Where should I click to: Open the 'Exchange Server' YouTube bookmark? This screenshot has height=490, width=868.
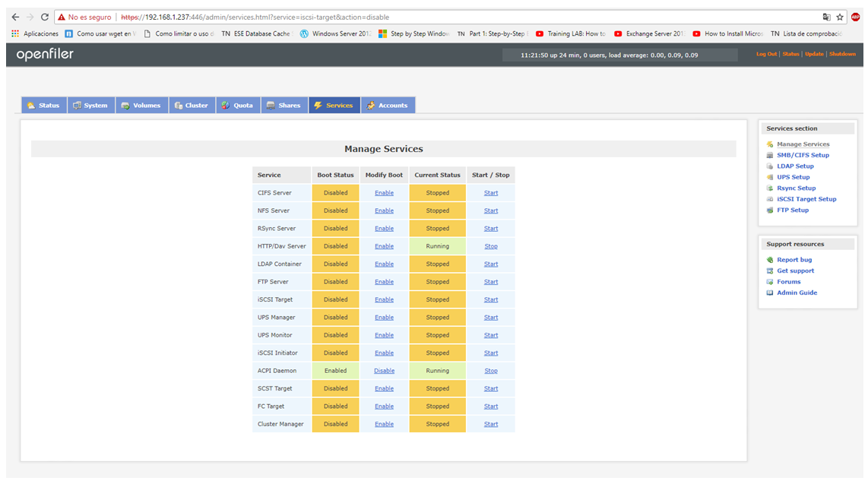click(649, 33)
